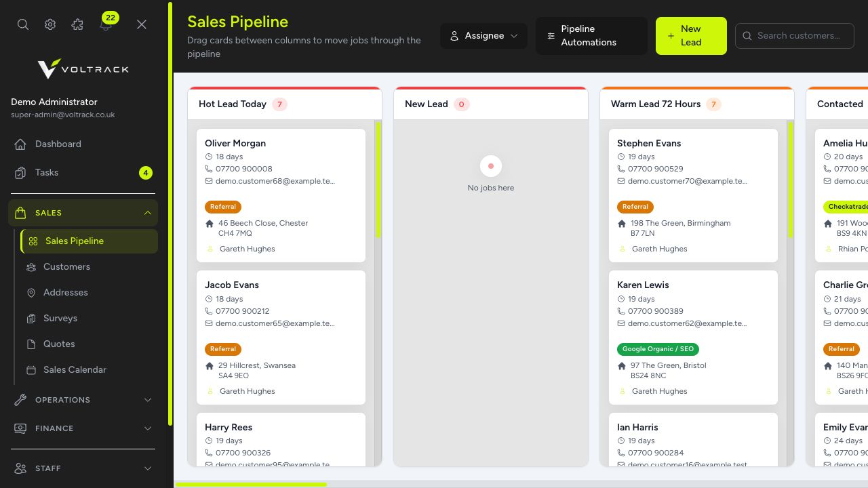Open Tasks in the sidebar
This screenshot has width=868, height=488.
tap(83, 172)
